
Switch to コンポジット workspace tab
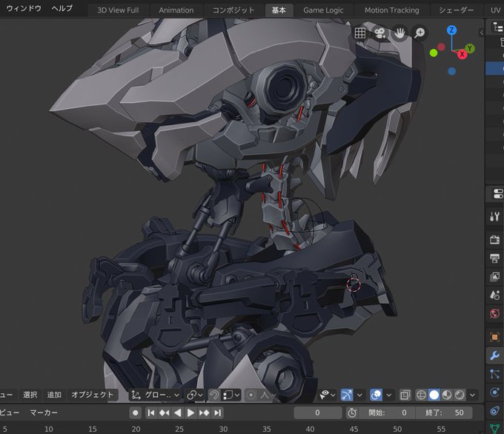pyautogui.click(x=233, y=10)
